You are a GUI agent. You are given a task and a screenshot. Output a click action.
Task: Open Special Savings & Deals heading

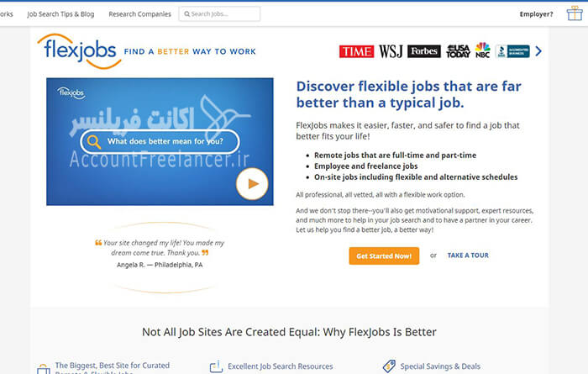pyautogui.click(x=440, y=366)
